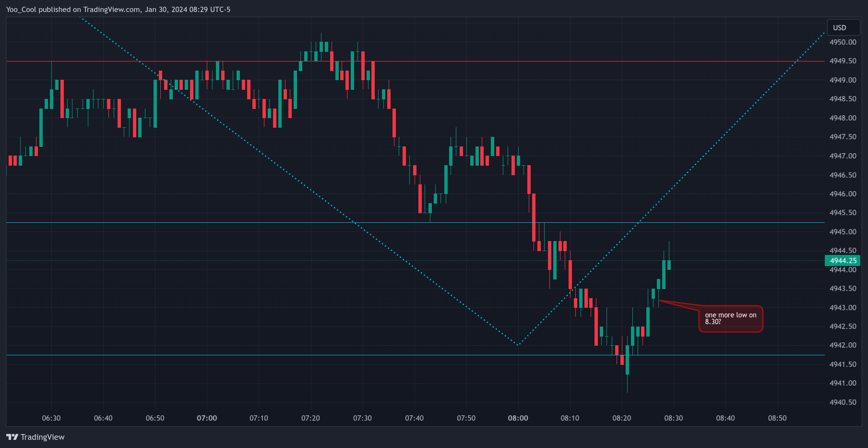
Task: Click the 08:50 time axis label
Action: tap(777, 418)
